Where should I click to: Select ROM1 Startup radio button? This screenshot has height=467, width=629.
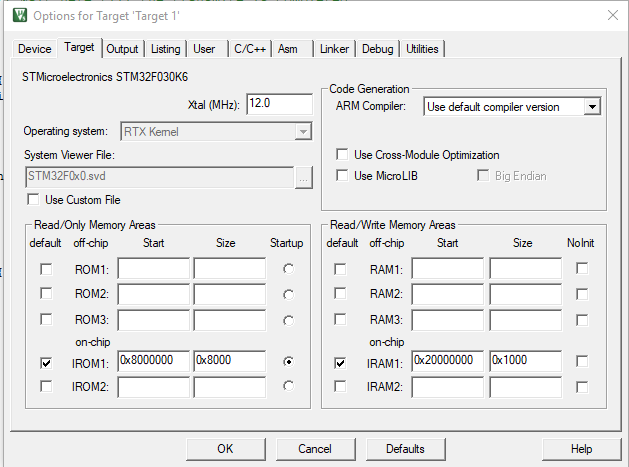(288, 269)
